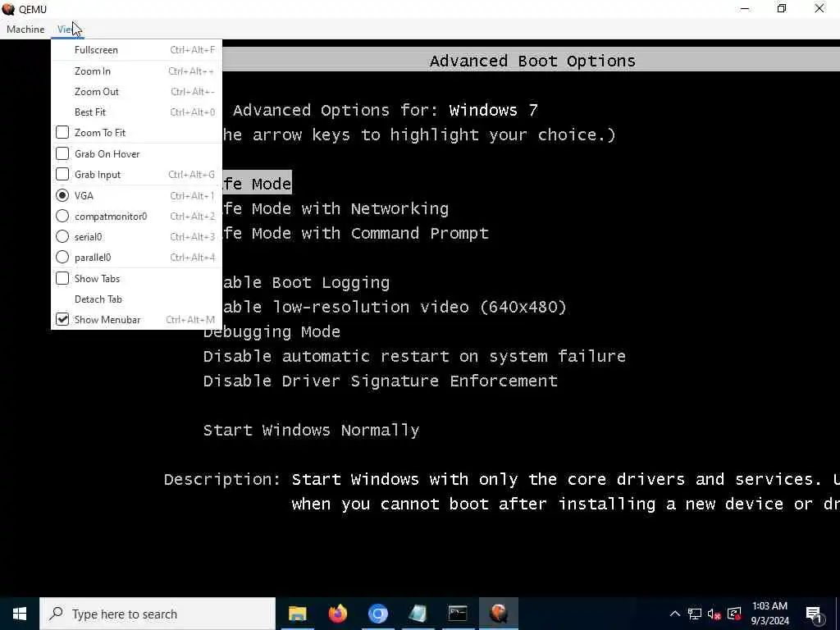
Task: Choose Best Fit menu item
Action: 137,112
